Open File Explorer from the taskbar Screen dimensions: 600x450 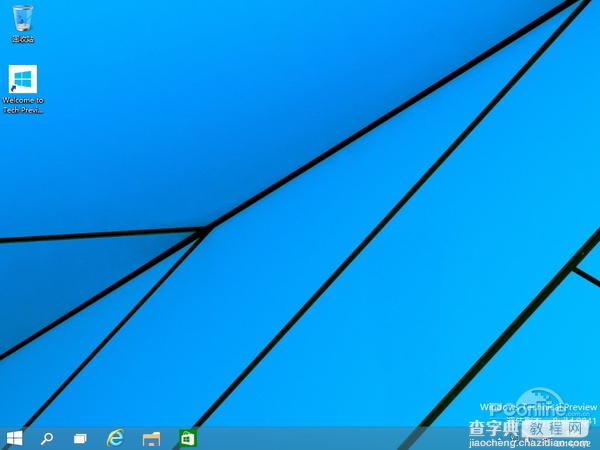151,439
